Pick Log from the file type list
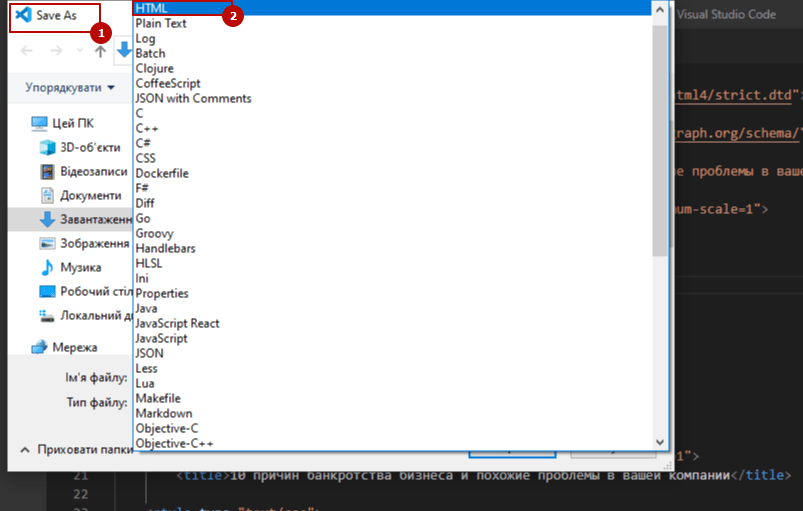 392,38
